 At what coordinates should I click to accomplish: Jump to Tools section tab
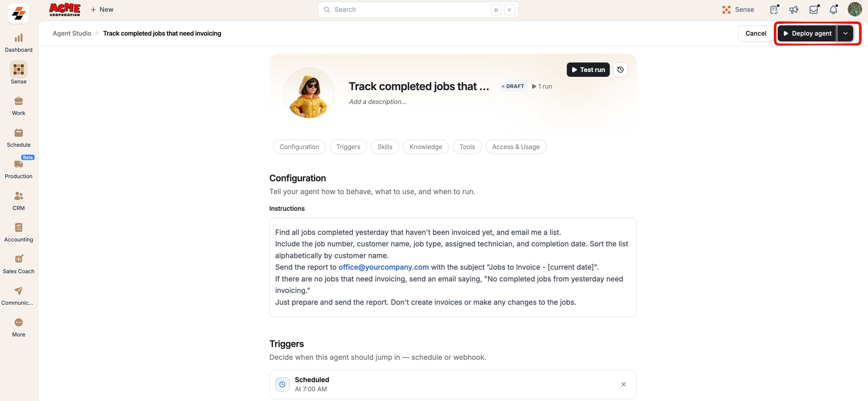[x=467, y=147]
